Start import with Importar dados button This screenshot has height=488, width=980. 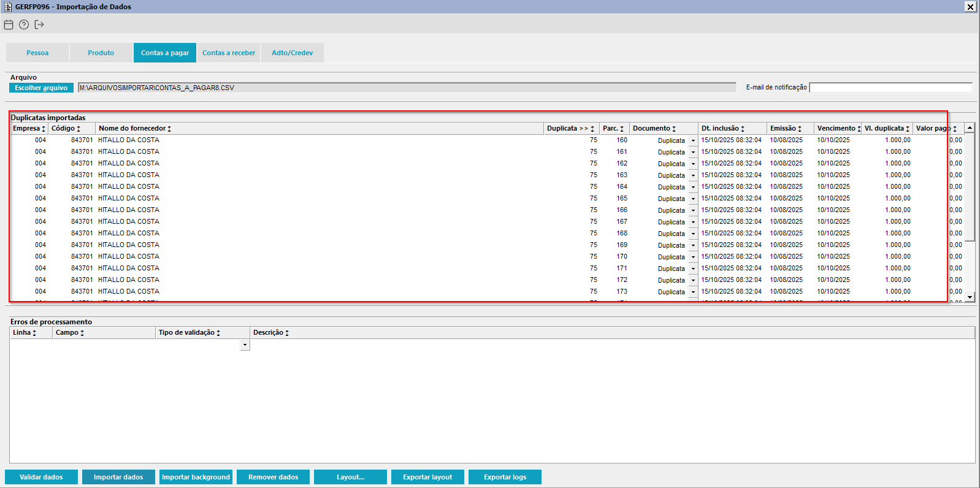click(x=118, y=477)
